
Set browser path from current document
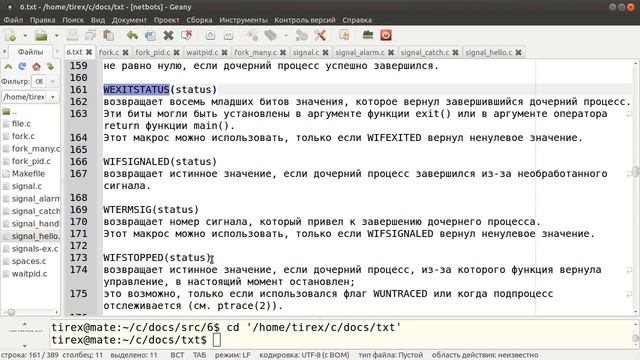50,67
